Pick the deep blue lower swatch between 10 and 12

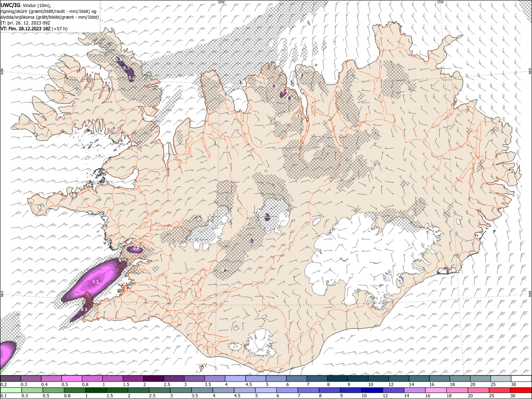click(372, 390)
